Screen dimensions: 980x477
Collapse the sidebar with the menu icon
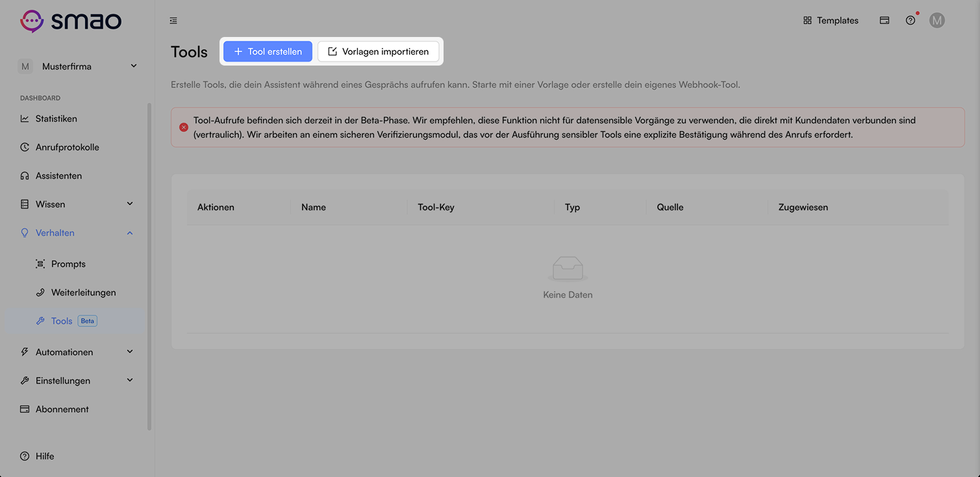pyautogui.click(x=173, y=21)
